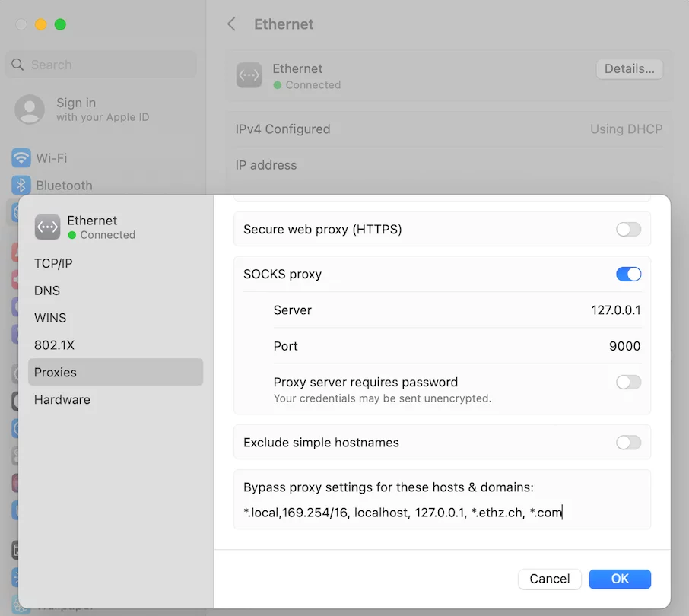689x616 pixels.
Task: Click the Port value field showing 9000
Action: 624,346
